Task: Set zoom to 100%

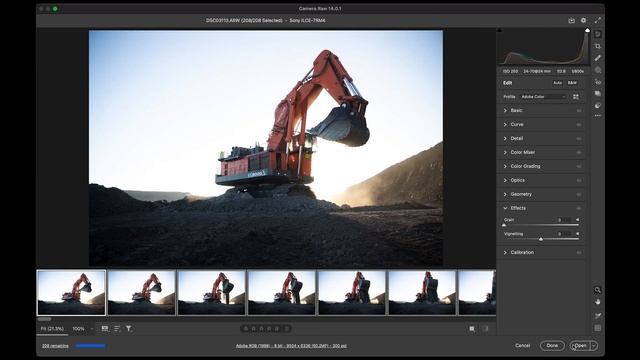Action: tap(78, 329)
